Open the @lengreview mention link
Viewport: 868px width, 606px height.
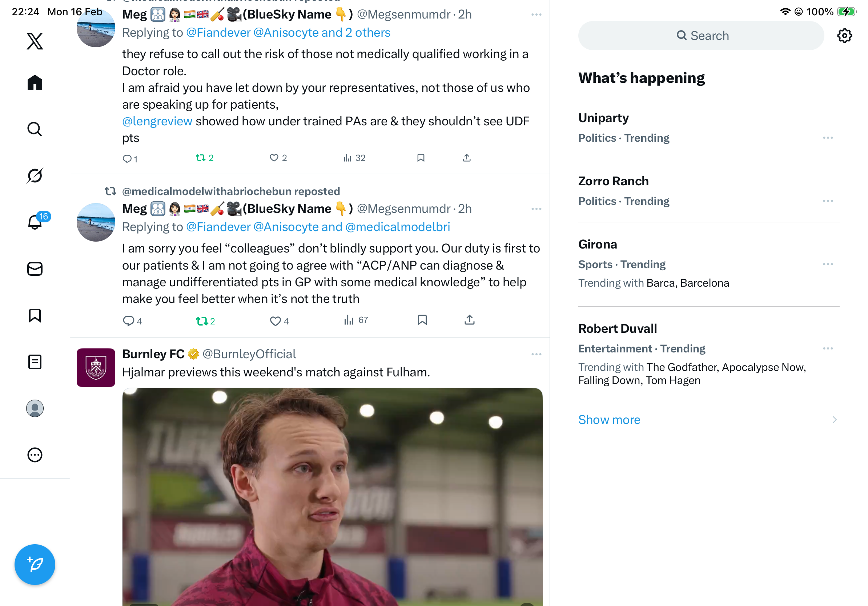tap(157, 121)
